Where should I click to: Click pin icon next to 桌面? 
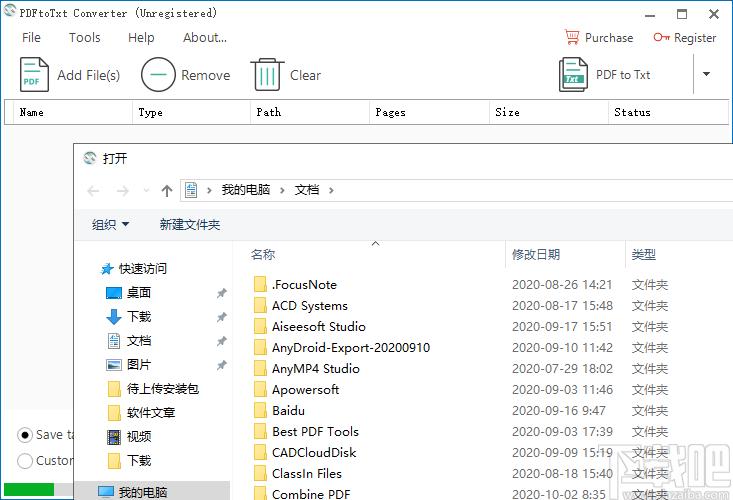point(222,293)
